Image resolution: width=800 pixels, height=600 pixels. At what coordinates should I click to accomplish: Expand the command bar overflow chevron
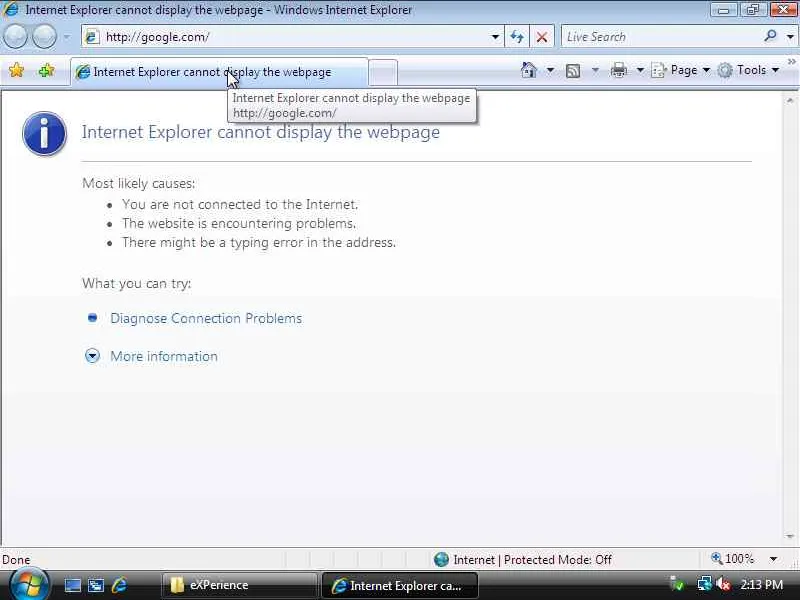point(791,62)
